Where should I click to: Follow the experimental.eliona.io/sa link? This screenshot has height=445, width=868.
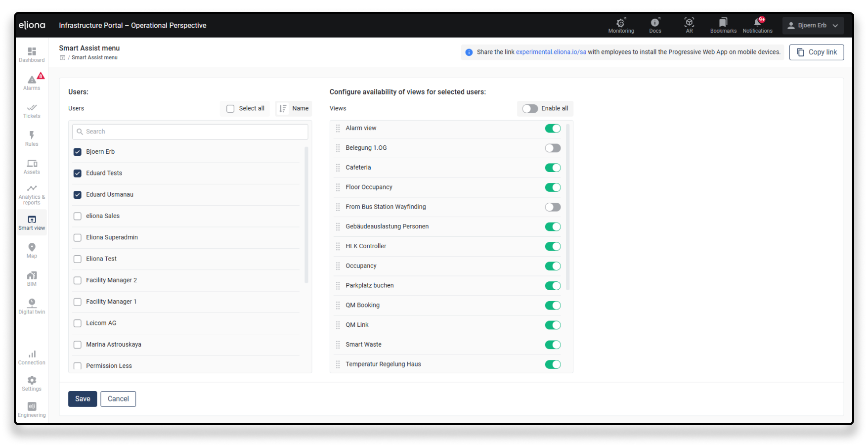pyautogui.click(x=551, y=52)
